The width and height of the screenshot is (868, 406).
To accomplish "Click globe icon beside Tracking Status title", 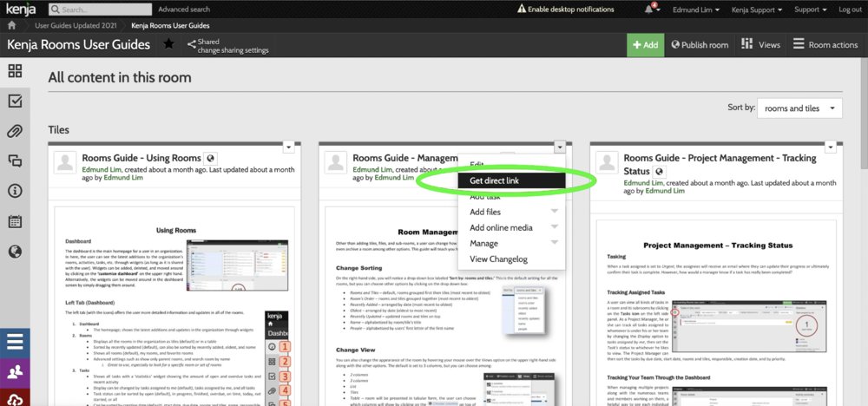I will tap(660, 172).
